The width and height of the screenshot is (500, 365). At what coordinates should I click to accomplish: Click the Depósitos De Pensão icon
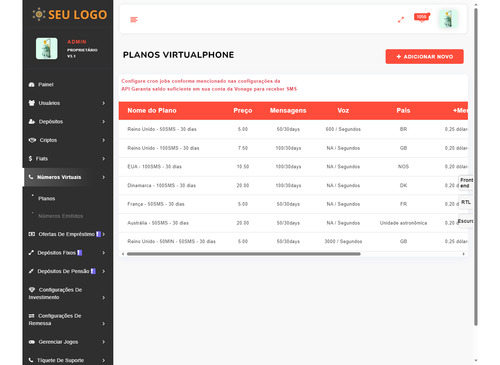tap(31, 271)
